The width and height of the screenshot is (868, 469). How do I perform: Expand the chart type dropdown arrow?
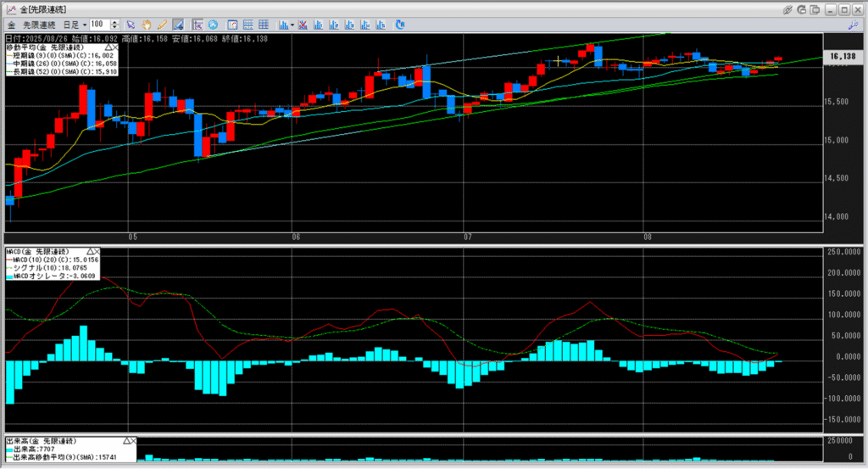(x=292, y=25)
